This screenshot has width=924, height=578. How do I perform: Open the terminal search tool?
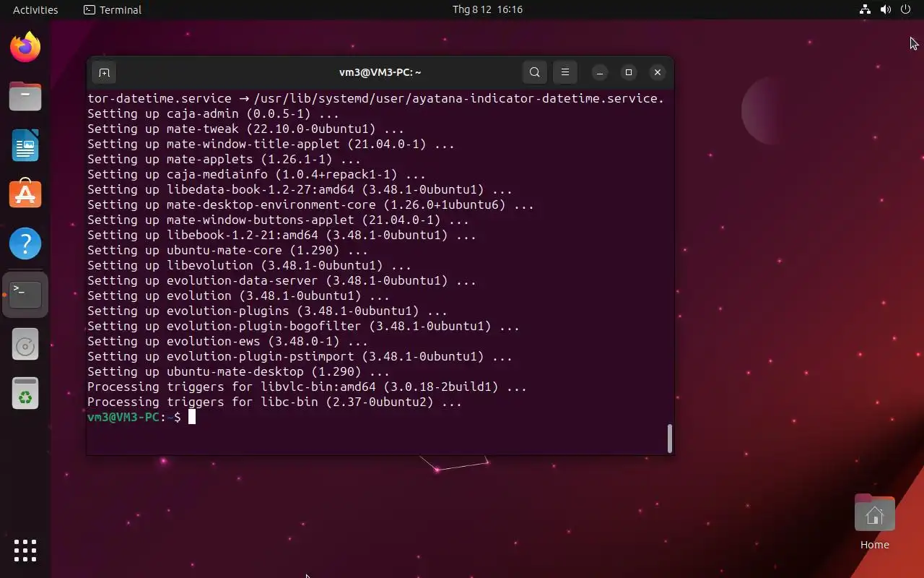[535, 72]
